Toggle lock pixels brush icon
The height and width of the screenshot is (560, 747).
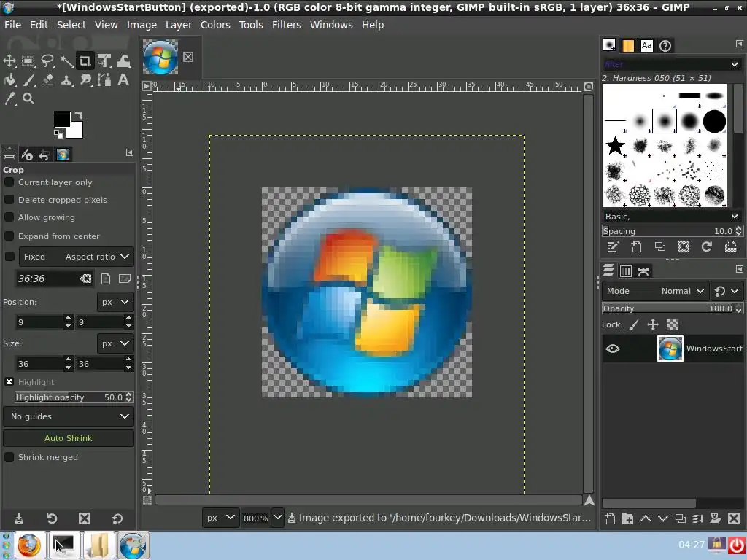click(x=634, y=324)
